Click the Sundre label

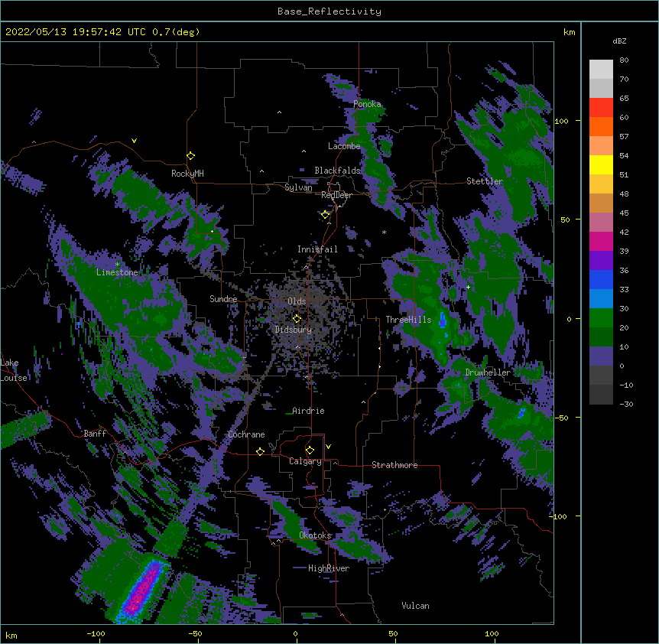point(223,299)
